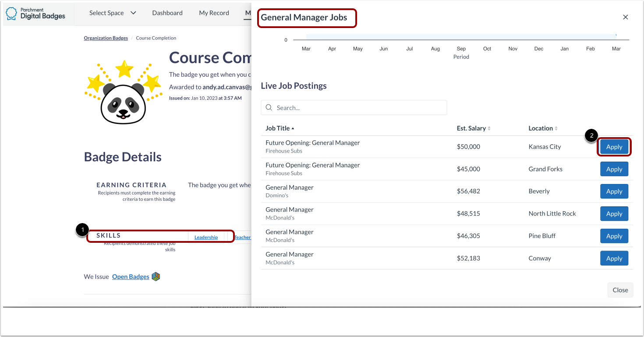Select the $46,305 salary cell

pos(468,236)
